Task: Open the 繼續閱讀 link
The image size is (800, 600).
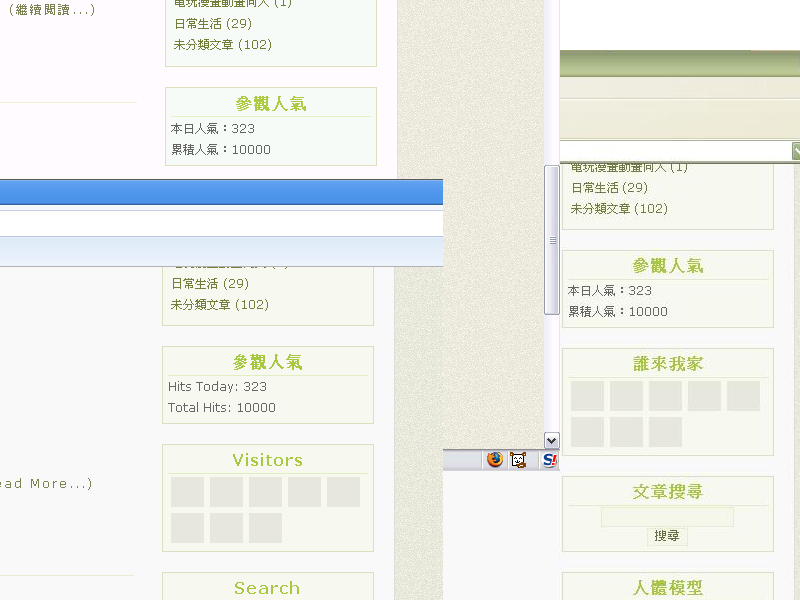Action: click(52, 10)
